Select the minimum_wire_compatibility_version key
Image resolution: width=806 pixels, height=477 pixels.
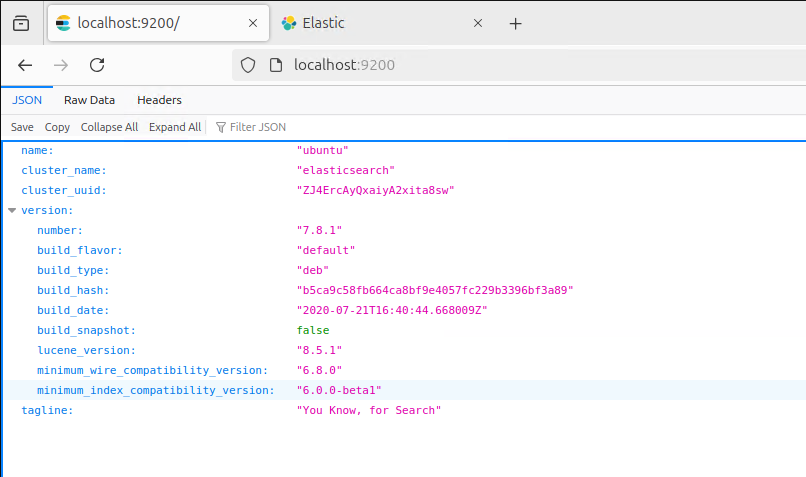point(153,371)
